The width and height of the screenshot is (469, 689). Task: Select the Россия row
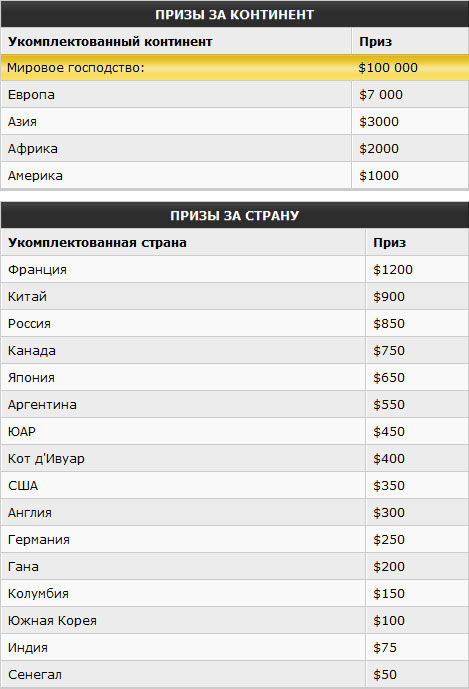tap(234, 323)
